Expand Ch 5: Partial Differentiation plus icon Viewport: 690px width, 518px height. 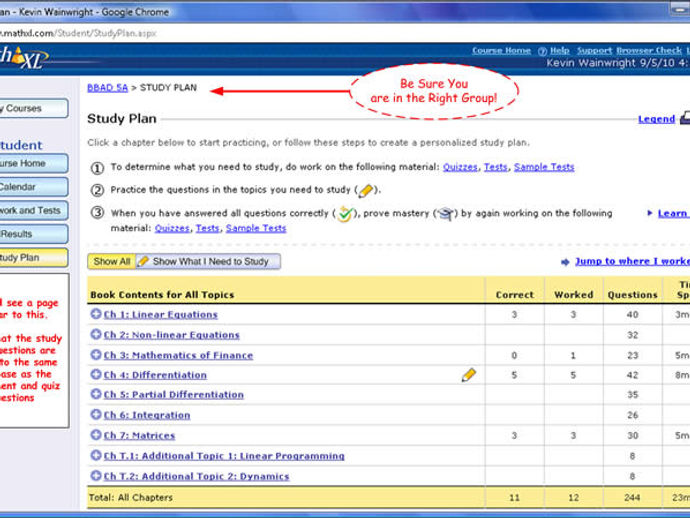pyautogui.click(x=96, y=394)
